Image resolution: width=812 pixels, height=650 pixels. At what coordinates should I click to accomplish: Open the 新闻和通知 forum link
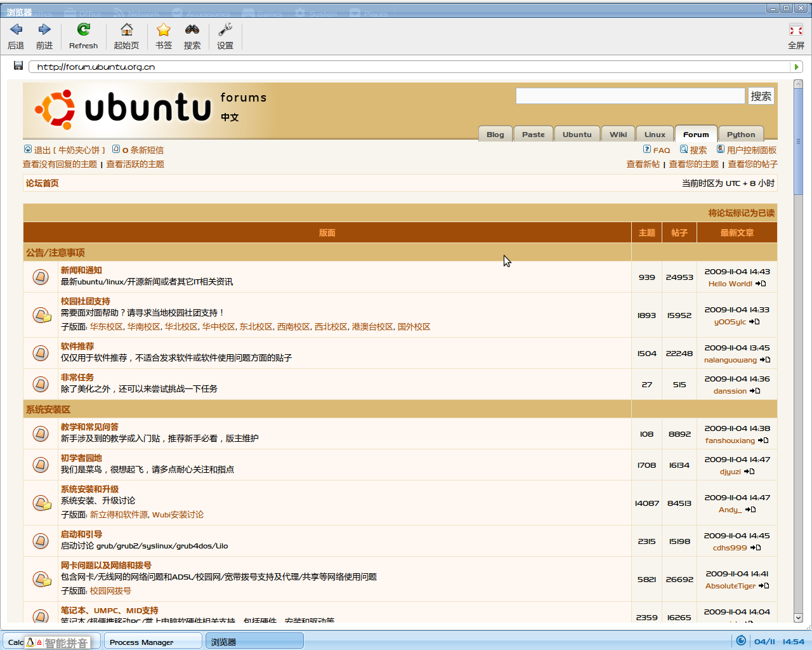81,270
